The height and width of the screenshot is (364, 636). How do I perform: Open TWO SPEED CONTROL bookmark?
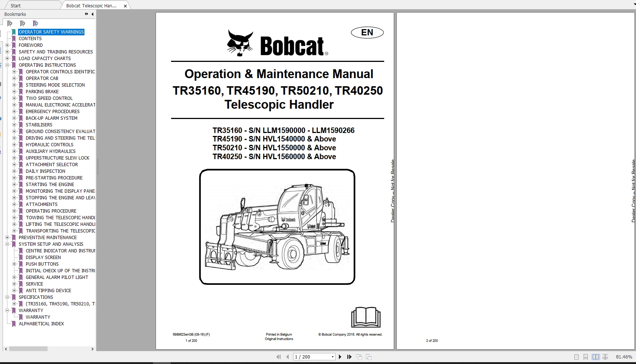click(x=49, y=98)
